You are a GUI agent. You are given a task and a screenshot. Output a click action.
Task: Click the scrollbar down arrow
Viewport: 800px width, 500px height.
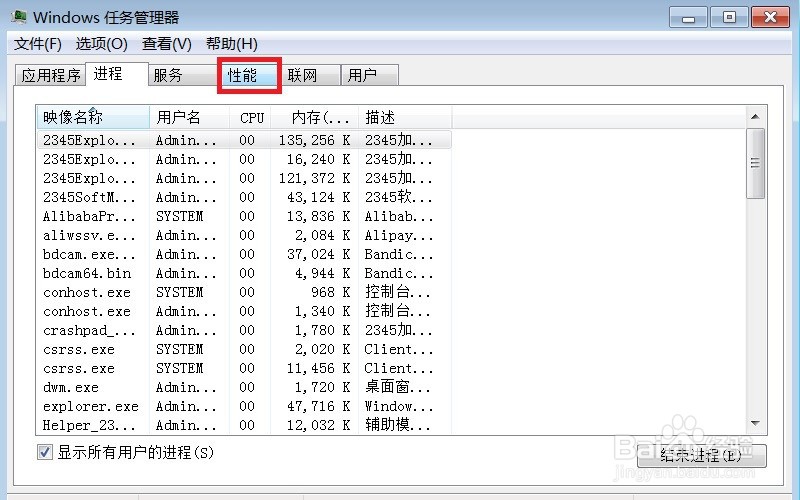pos(756,423)
